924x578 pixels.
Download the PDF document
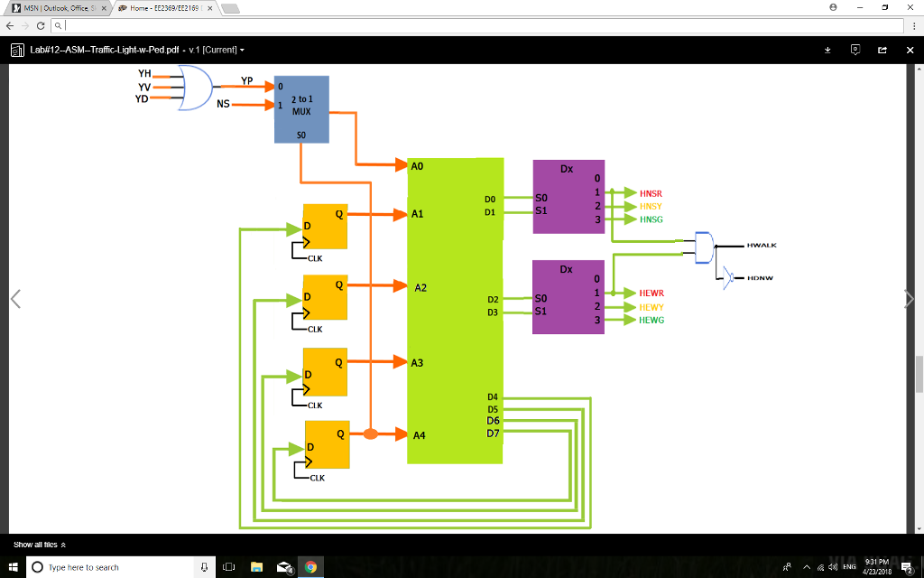pos(827,51)
